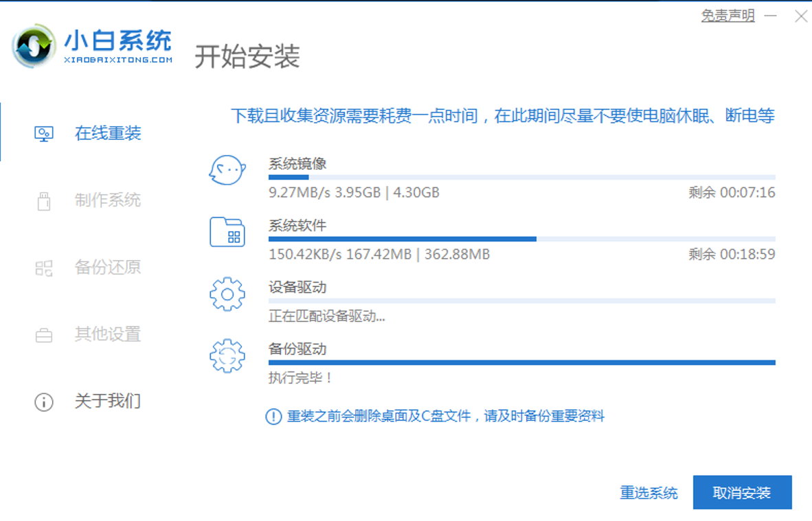Click the 制作系统 USB drive icon
812x521 pixels.
[44, 200]
